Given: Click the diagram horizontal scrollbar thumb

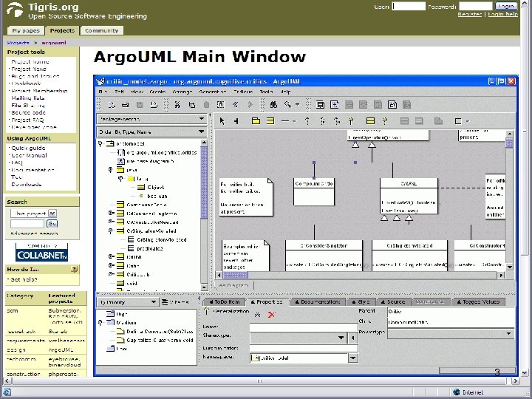Looking at the screenshot, I should [236, 275].
